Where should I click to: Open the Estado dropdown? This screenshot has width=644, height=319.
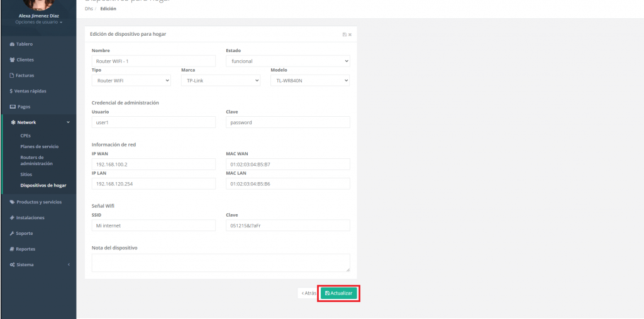click(x=287, y=62)
